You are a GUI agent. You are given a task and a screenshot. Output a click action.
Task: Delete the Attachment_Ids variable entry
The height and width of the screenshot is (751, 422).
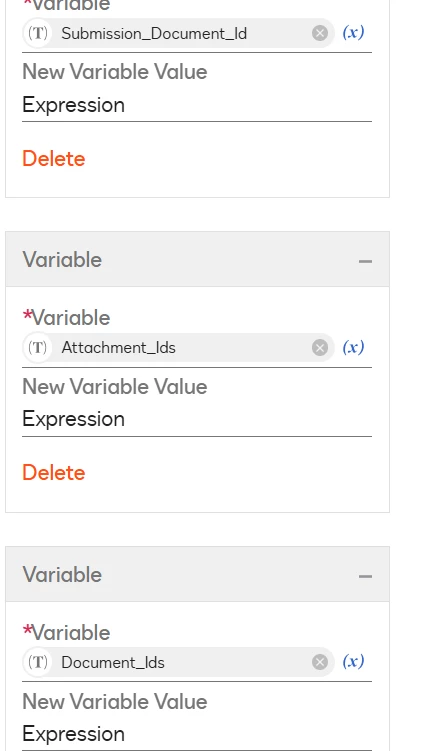tap(54, 473)
